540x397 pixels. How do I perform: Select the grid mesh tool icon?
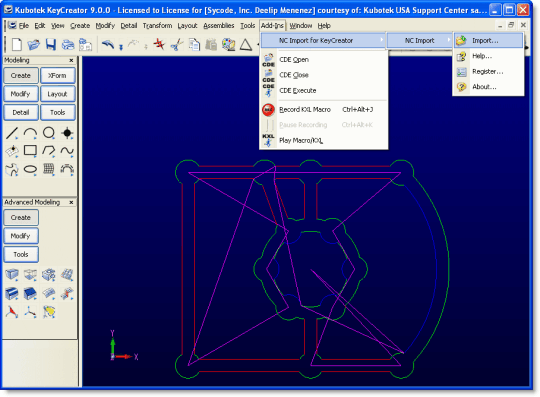(x=49, y=169)
